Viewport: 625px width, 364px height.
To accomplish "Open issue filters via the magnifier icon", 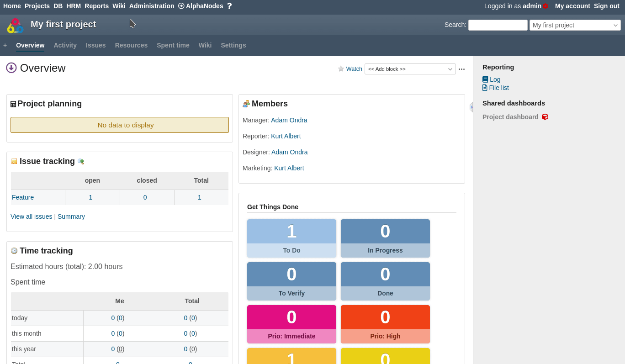I will click(x=81, y=161).
